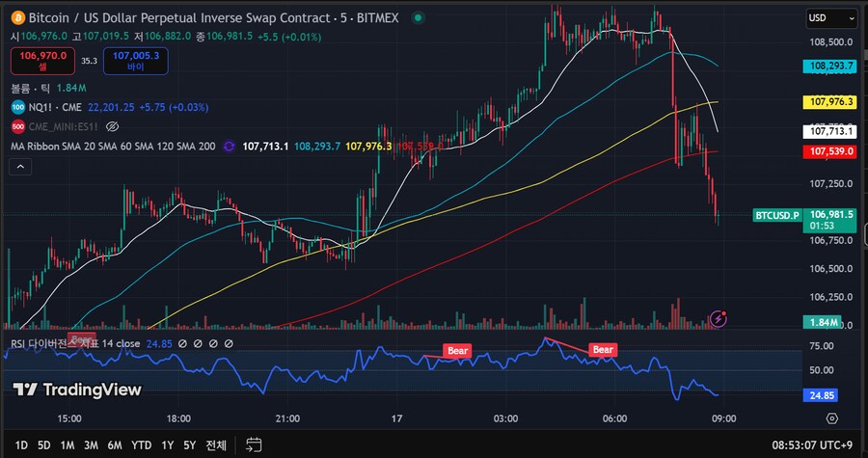Click the blue 24.85 label on RSI axis
This screenshot has height=458, width=868.
pyautogui.click(x=821, y=395)
